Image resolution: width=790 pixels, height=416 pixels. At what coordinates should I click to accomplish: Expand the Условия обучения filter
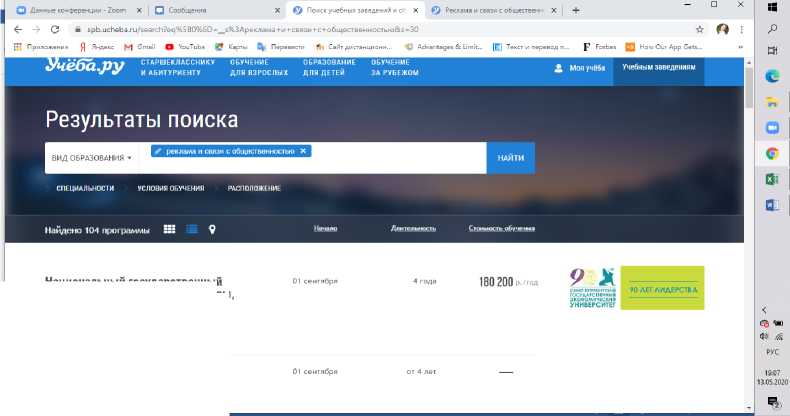[170, 188]
